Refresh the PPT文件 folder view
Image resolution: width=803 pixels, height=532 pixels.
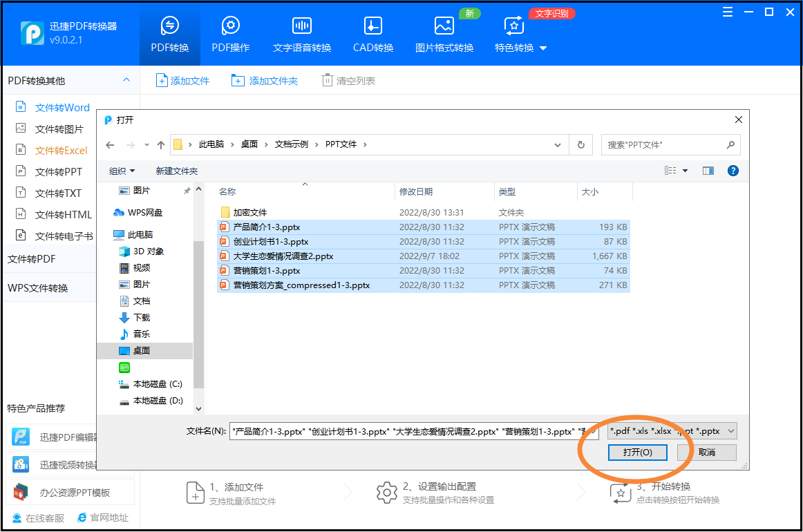tap(581, 145)
